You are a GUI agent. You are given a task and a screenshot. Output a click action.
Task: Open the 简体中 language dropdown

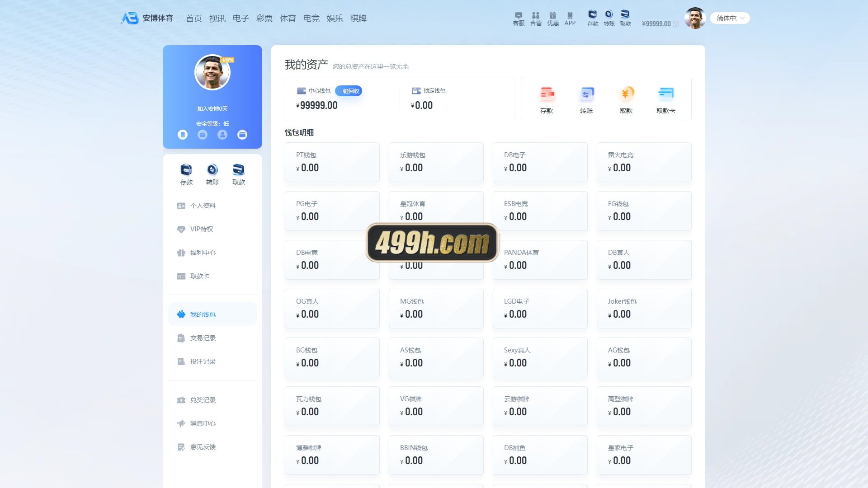[730, 18]
